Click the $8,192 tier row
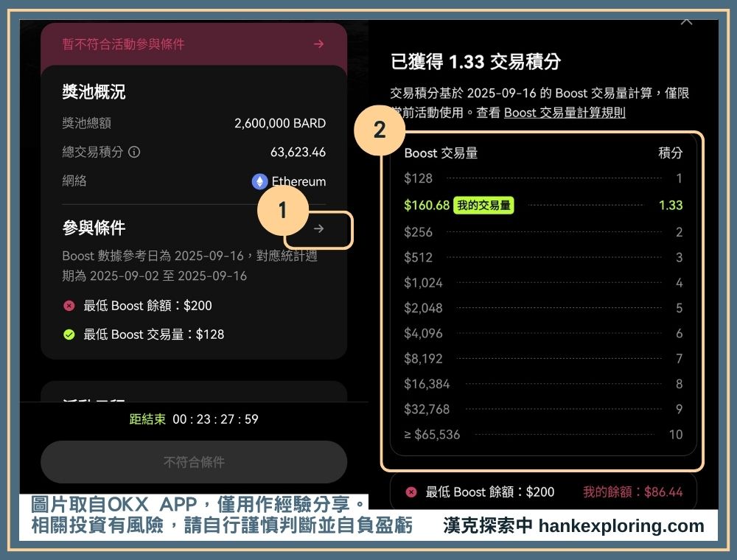Image resolution: width=737 pixels, height=560 pixels. [543, 359]
